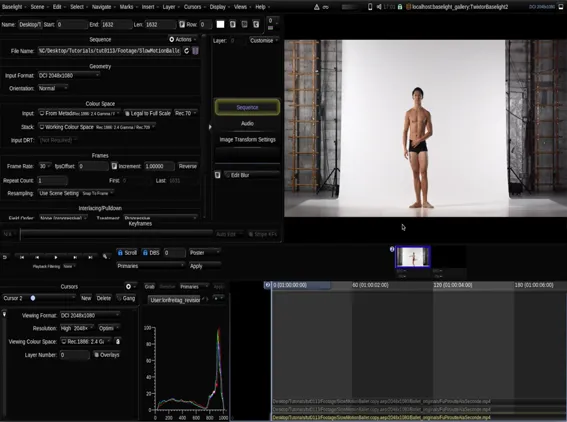Open the Baselight menu
567x422 pixels.
[x=14, y=7]
